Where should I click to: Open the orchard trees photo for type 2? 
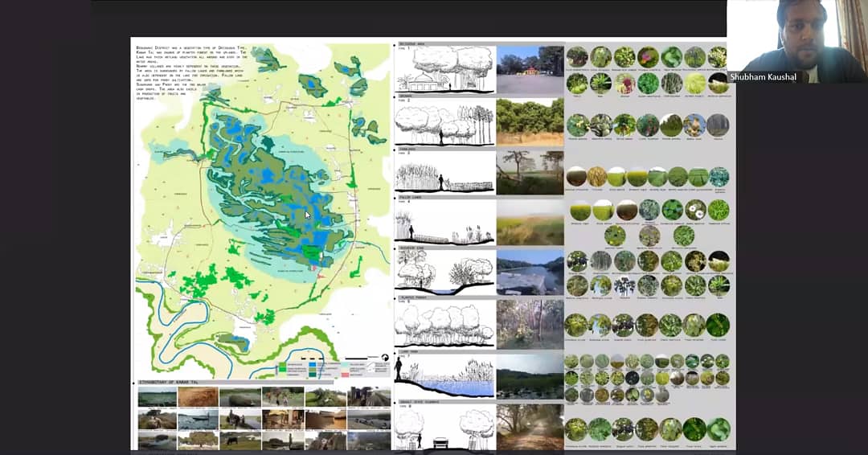click(530, 122)
